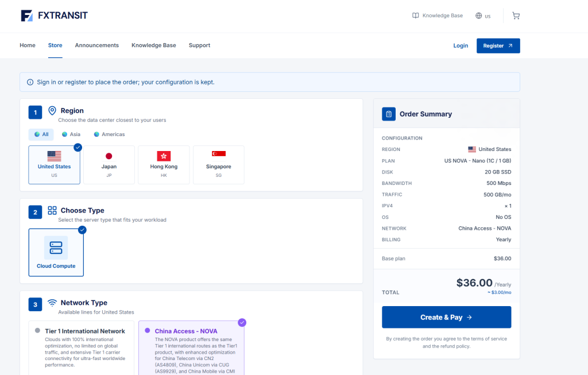Open the Store menu item
This screenshot has height=375, width=588.
point(55,45)
